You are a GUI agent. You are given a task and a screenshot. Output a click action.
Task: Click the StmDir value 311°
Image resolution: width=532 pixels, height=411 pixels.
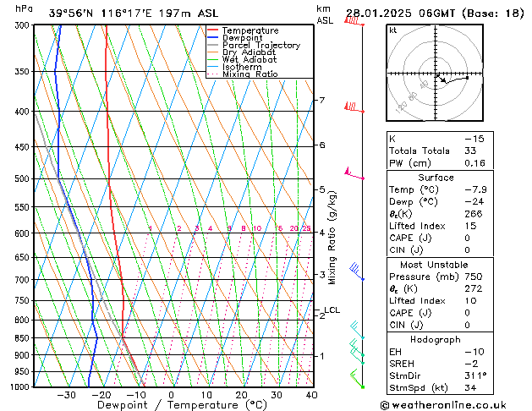475,375
